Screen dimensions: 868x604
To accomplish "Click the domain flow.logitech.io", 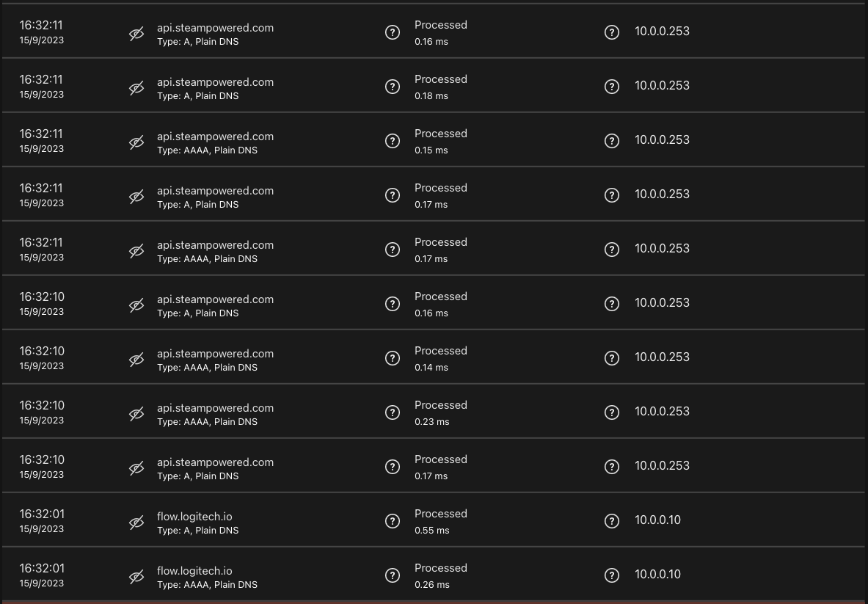I will coord(194,517).
